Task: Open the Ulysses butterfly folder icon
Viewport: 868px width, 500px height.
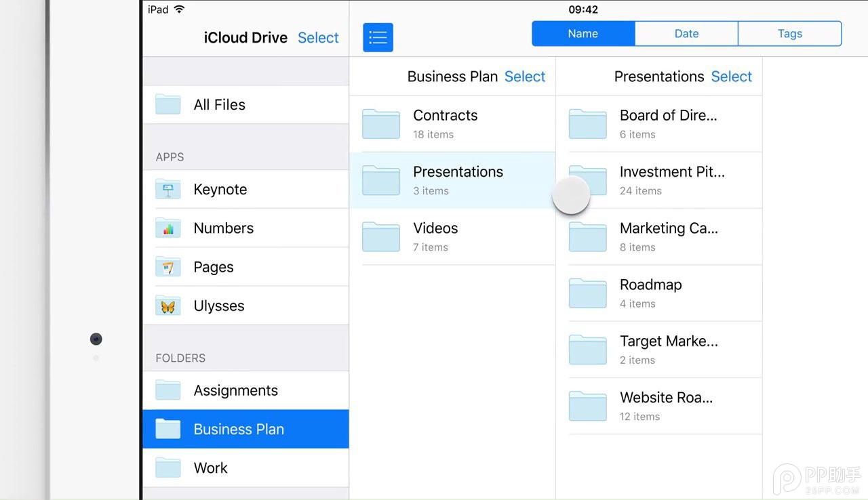Action: coord(168,306)
